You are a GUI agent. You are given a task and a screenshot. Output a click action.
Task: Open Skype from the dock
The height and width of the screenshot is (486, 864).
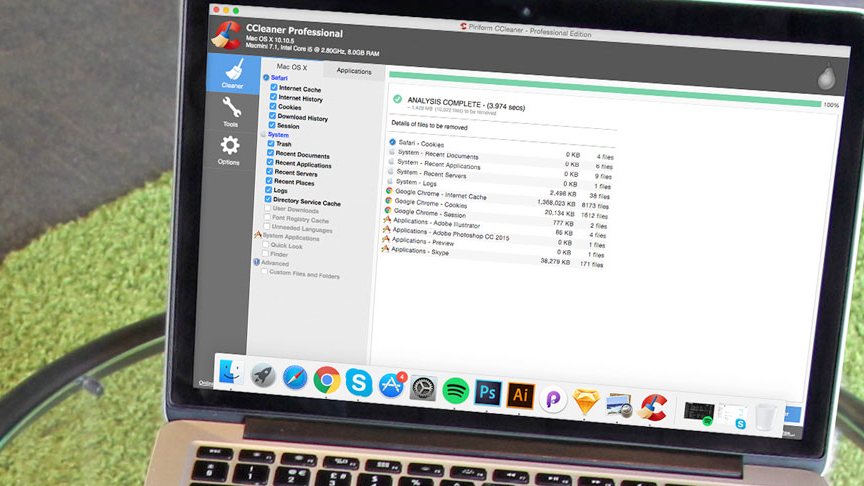[359, 382]
